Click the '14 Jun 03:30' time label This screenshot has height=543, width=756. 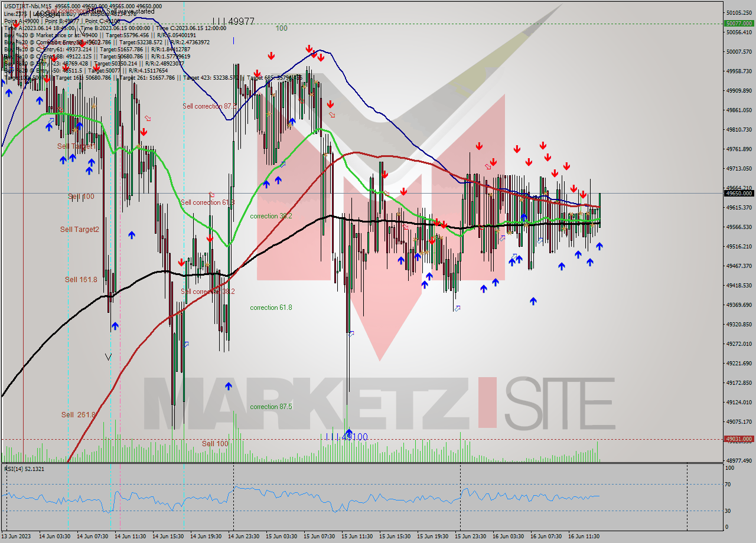pos(55,537)
